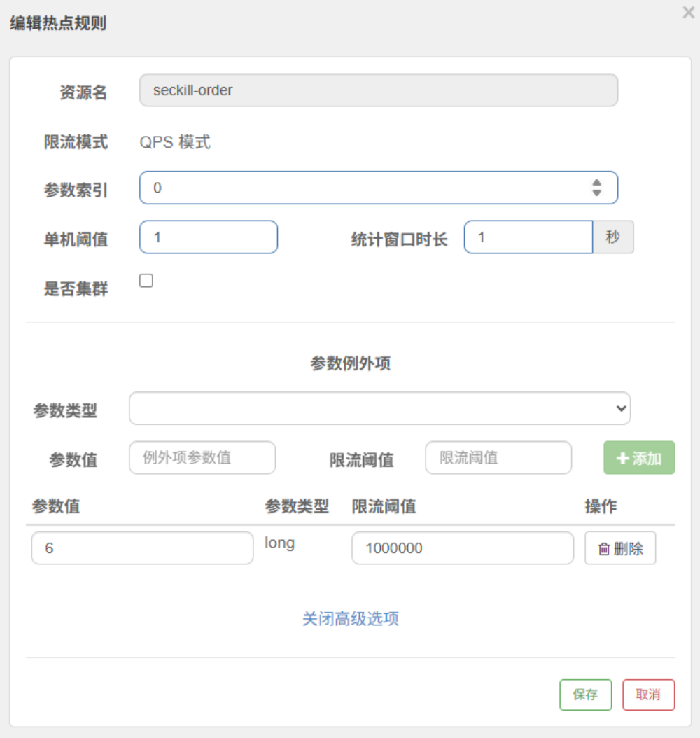
Task: Close the 编辑热点规则 dialog with X
Action: (x=688, y=12)
